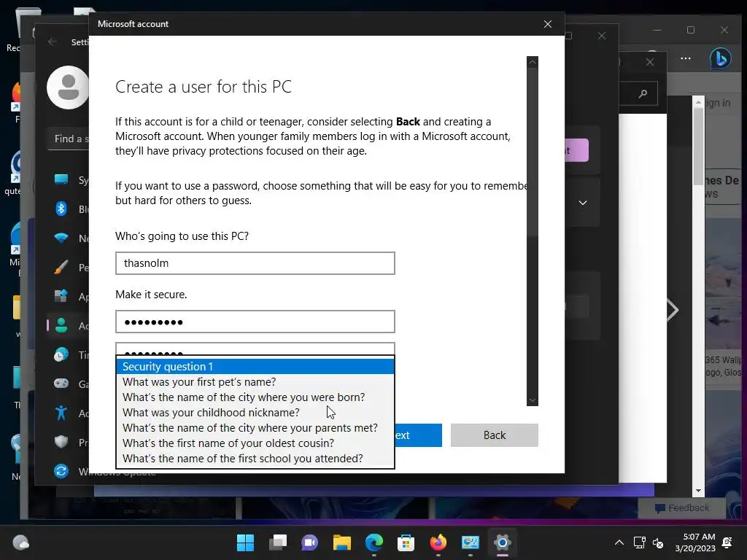Open File Explorer from taskbar
747x560 pixels.
click(342, 542)
